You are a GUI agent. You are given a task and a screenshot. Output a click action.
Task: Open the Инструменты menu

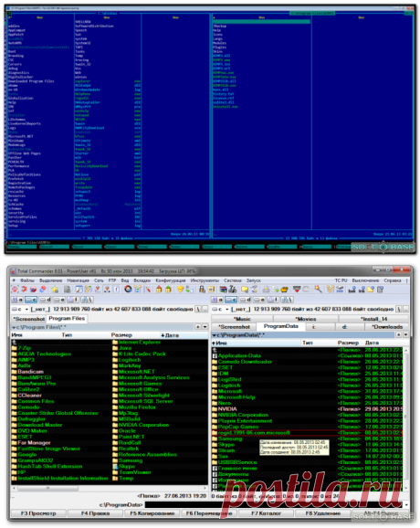pos(205,280)
